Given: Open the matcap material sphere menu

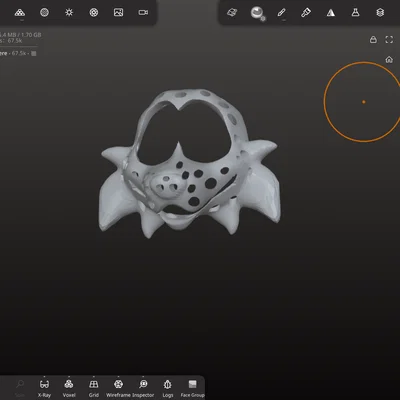Looking at the screenshot, I should (257, 13).
